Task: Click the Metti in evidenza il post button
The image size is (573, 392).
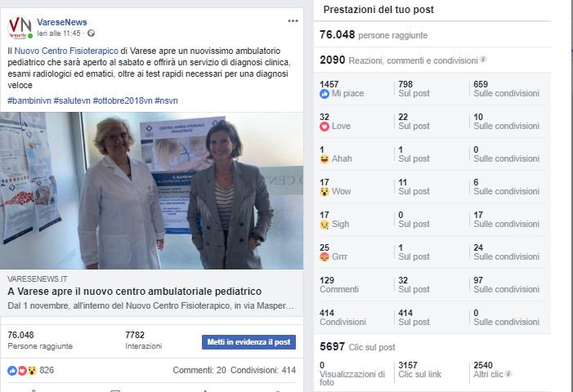Action: [x=248, y=342]
